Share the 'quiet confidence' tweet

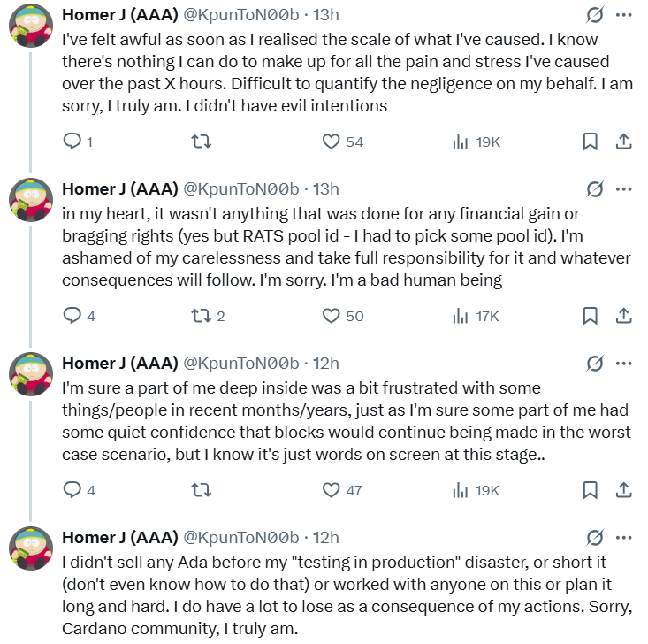pos(622,490)
